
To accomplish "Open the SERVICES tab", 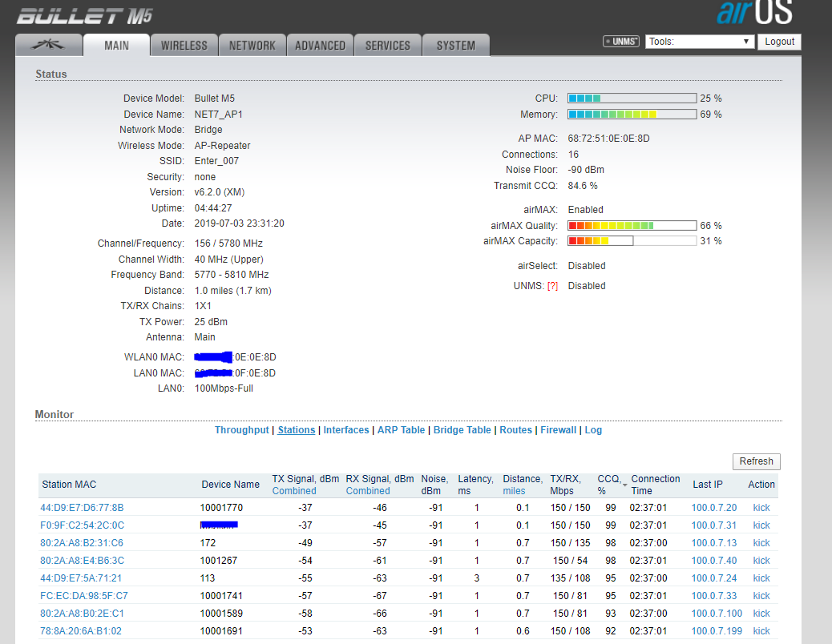I will click(388, 46).
